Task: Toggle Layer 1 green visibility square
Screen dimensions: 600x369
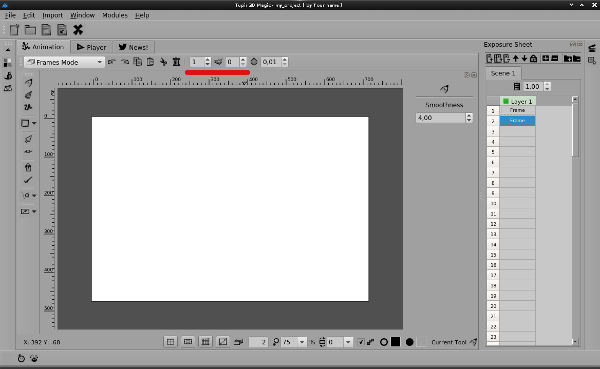Action: (x=505, y=101)
